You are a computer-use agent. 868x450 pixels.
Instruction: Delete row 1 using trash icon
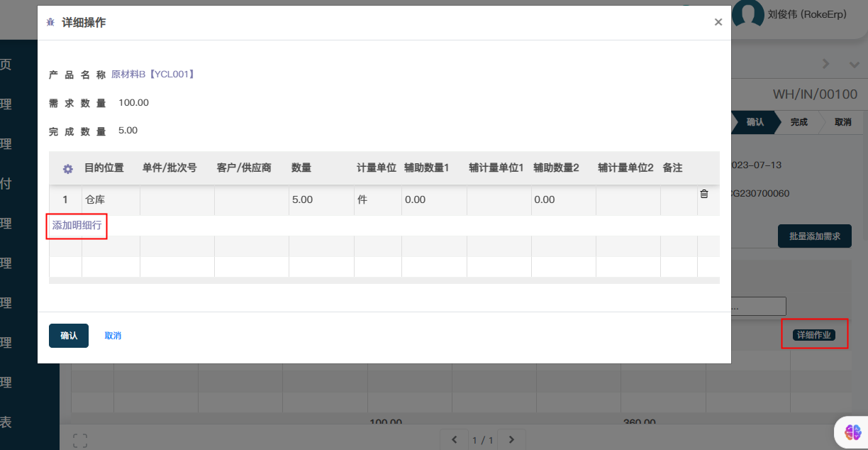click(704, 194)
